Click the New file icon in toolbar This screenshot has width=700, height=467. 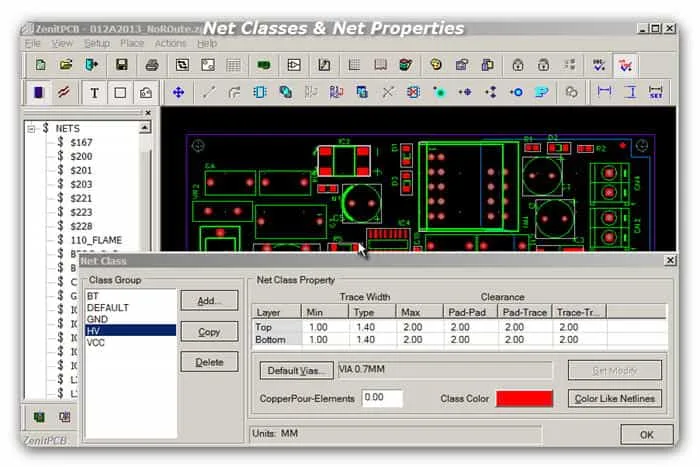coord(41,65)
